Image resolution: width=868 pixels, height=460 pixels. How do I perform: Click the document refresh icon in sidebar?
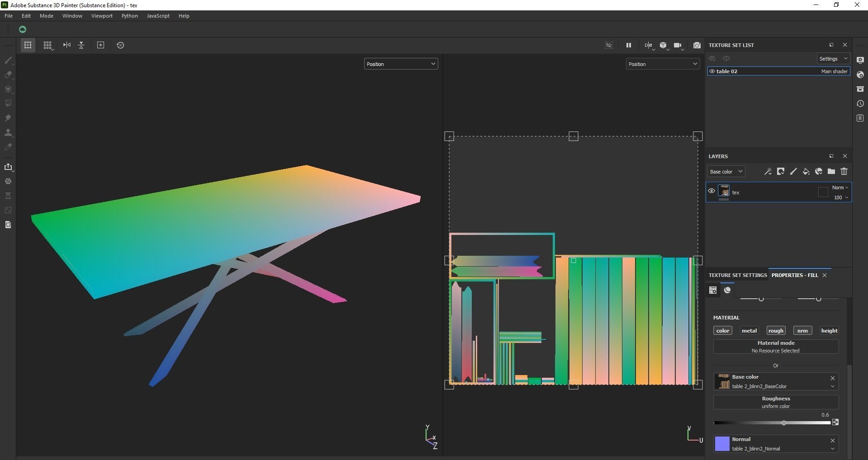pyautogui.click(x=8, y=225)
